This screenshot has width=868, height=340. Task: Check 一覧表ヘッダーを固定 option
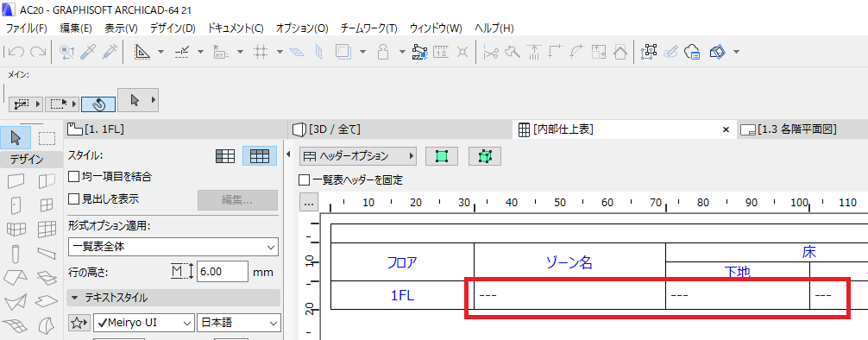point(304,180)
